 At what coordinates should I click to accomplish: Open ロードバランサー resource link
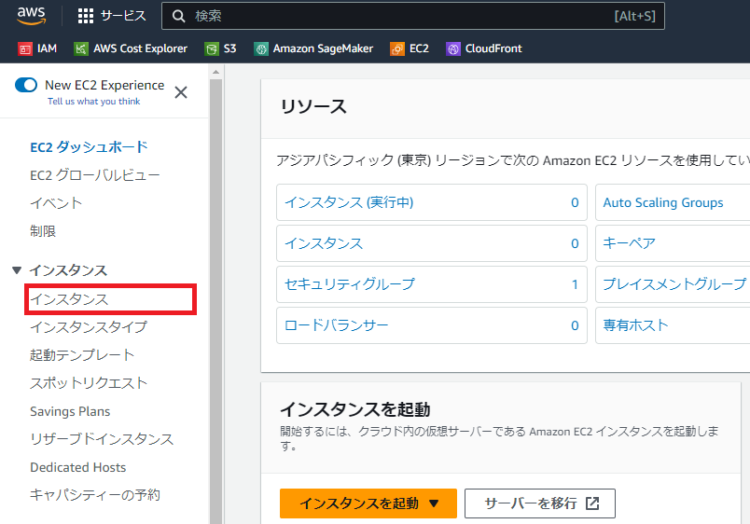336,325
